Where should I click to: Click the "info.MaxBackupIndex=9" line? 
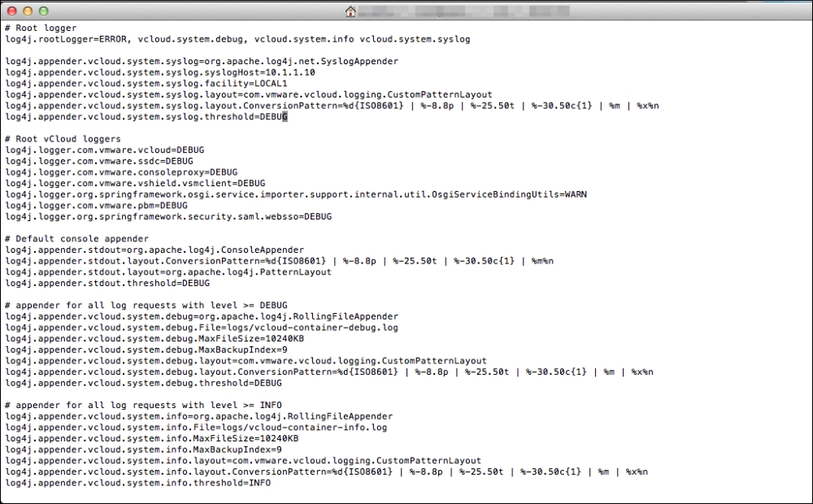[144, 450]
